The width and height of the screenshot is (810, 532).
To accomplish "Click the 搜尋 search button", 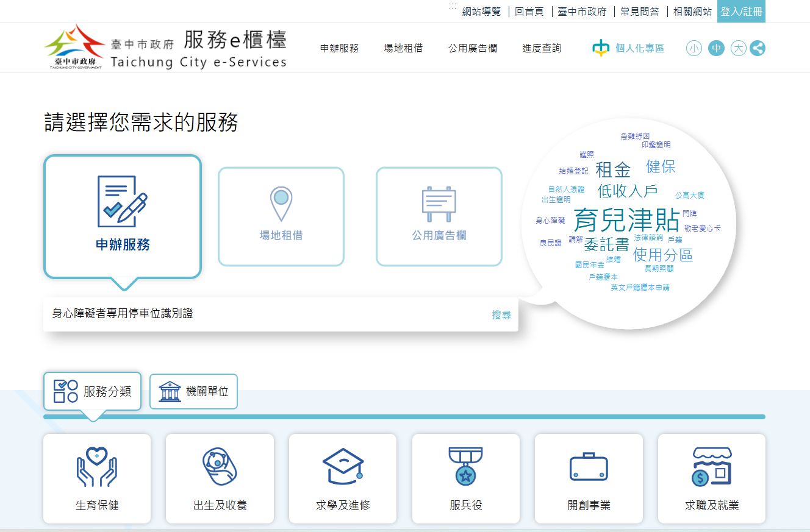I will 501,315.
